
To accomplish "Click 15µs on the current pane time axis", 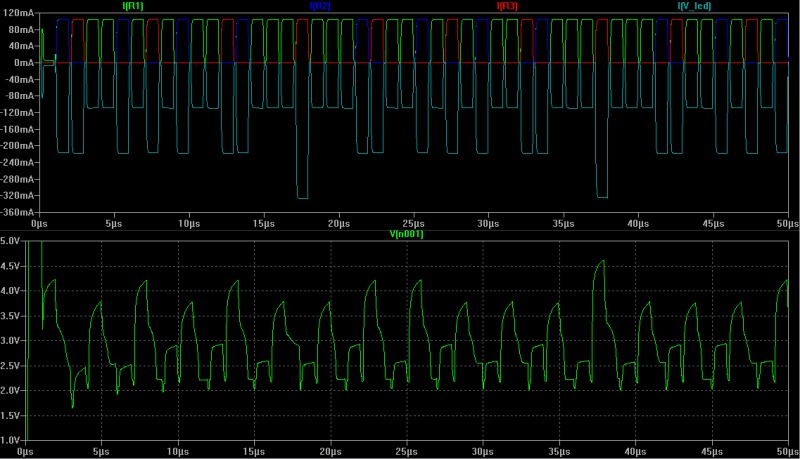I will [x=264, y=224].
